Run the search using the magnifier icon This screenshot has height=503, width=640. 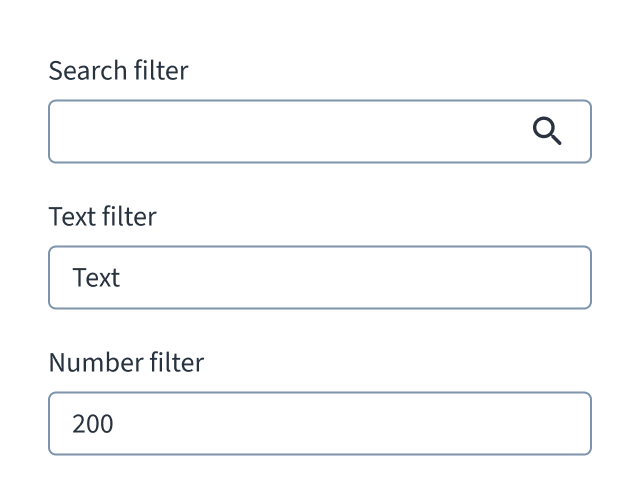click(547, 131)
